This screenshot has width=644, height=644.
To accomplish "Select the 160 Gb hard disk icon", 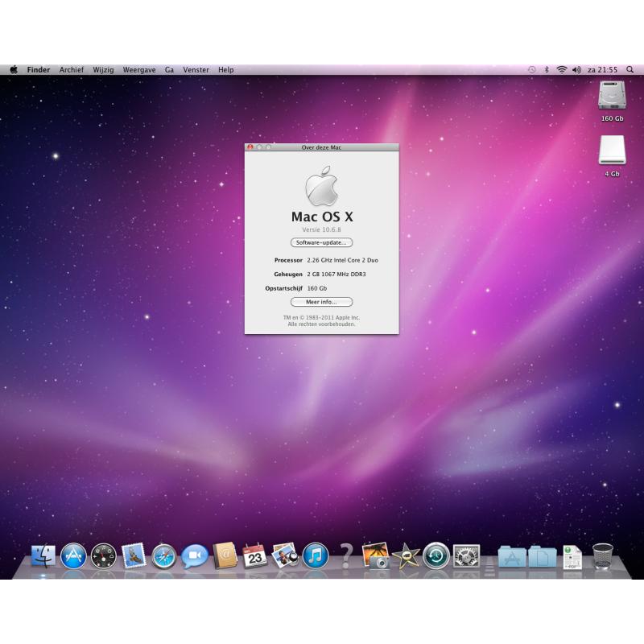I will tap(612, 95).
